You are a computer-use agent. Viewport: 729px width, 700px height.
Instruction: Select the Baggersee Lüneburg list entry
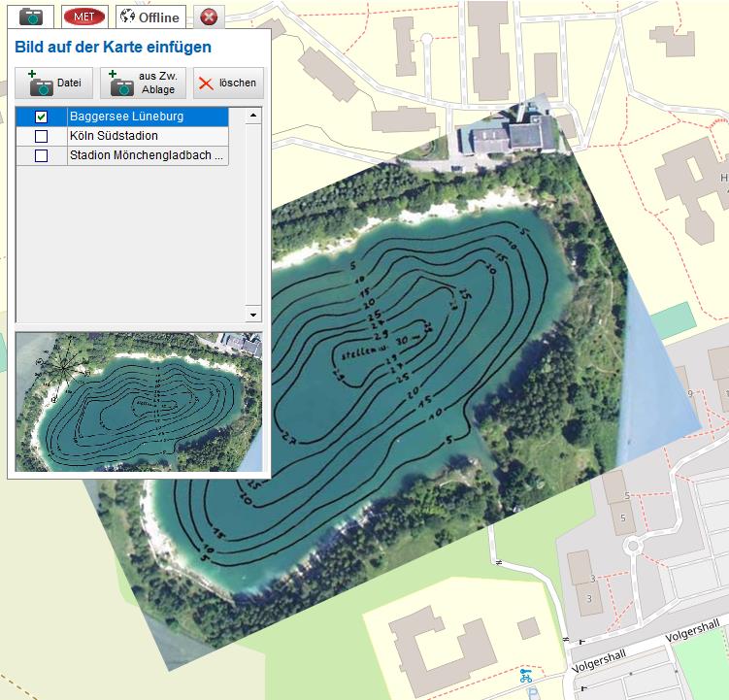click(x=146, y=117)
